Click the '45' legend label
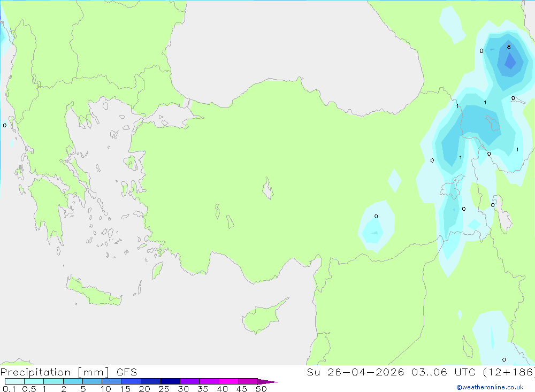 (242, 389)
